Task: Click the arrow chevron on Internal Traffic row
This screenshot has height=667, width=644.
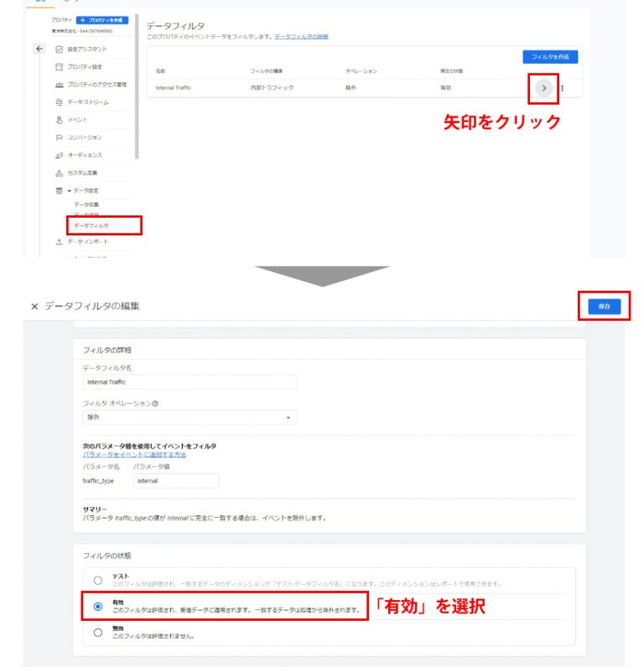Action: [x=543, y=88]
